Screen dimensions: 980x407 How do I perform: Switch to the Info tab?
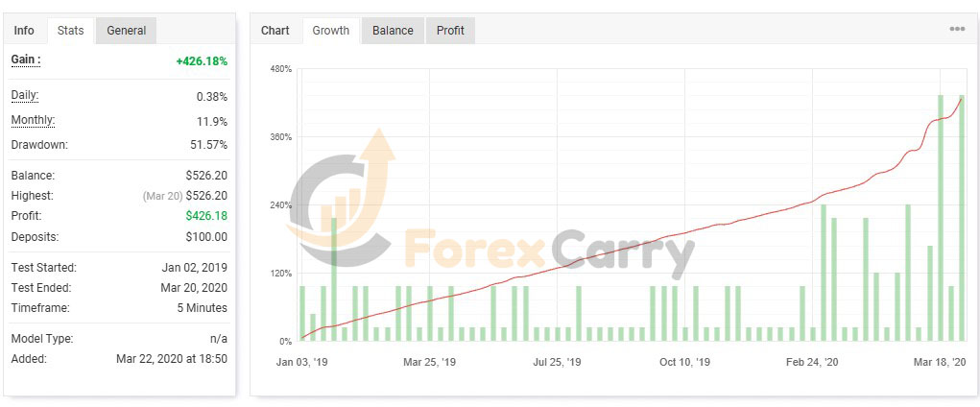(x=24, y=30)
